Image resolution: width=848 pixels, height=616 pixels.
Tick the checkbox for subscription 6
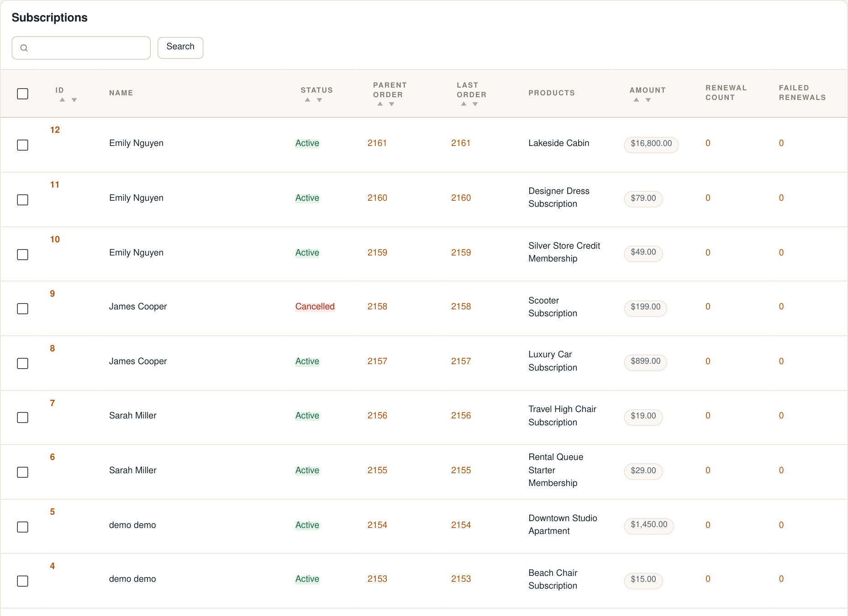[x=22, y=472]
